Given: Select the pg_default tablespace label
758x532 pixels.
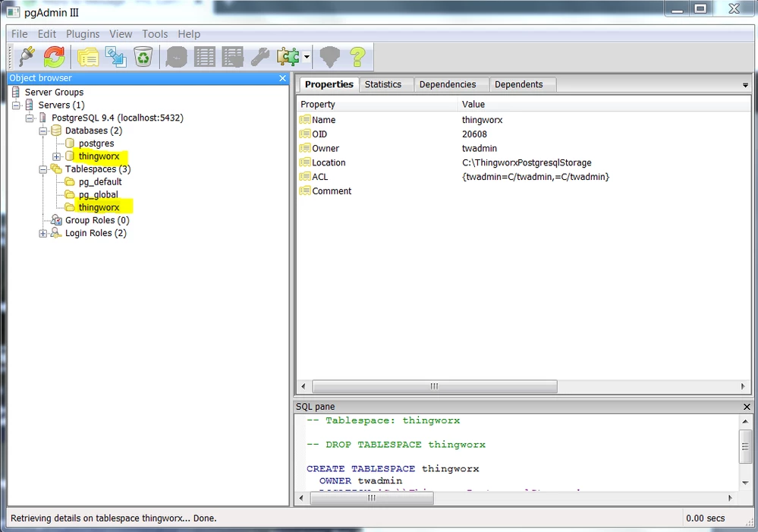Looking at the screenshot, I should (100, 182).
